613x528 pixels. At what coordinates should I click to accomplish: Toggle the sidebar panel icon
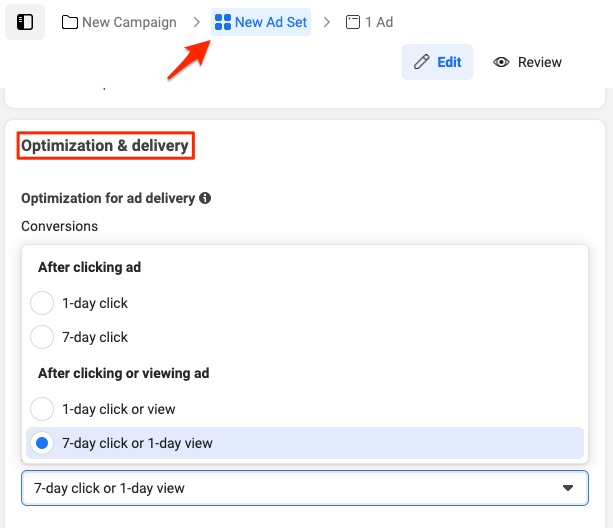tap(25, 22)
